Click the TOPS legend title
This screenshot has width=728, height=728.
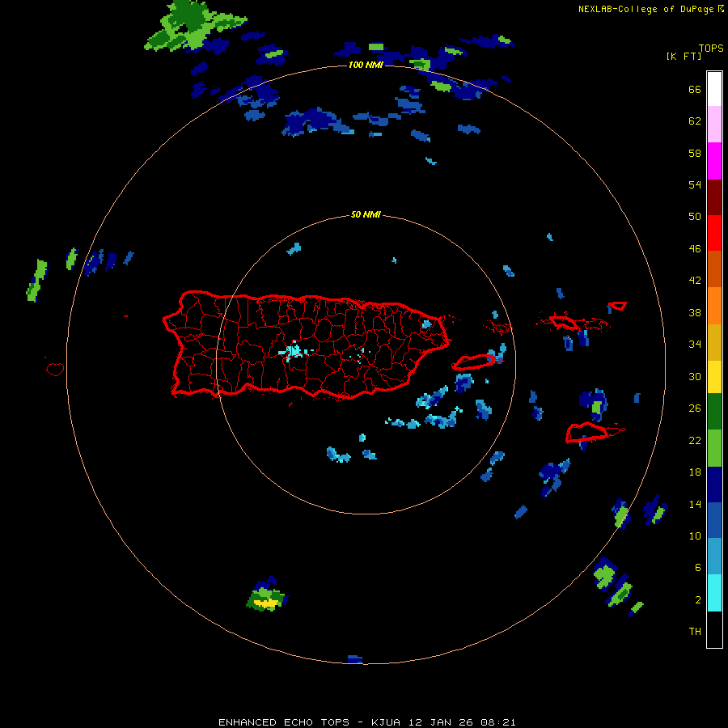[711, 49]
